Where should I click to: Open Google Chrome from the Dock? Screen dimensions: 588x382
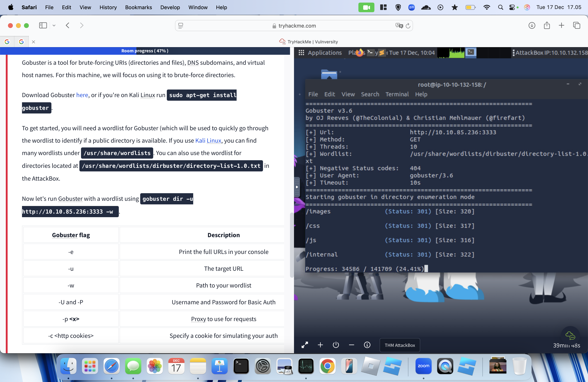click(x=327, y=366)
